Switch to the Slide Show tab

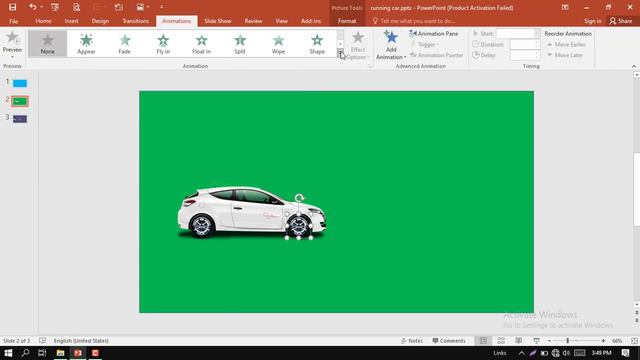coord(218,21)
